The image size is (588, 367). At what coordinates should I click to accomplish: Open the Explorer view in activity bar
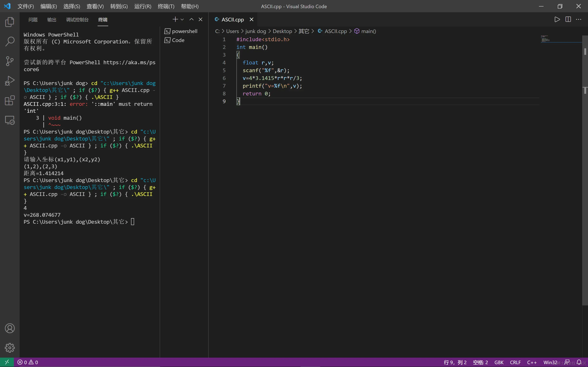(10, 22)
